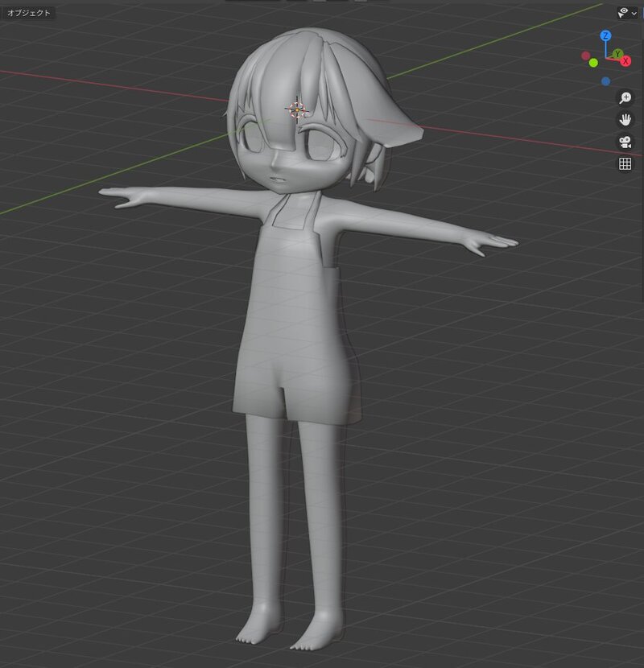Open the オブジェクト menu

tap(28, 13)
